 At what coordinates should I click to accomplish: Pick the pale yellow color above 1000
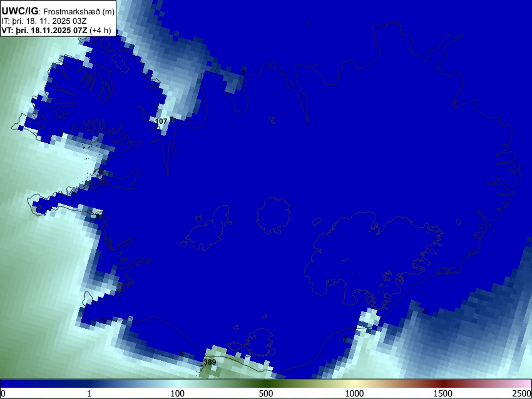tap(354, 383)
